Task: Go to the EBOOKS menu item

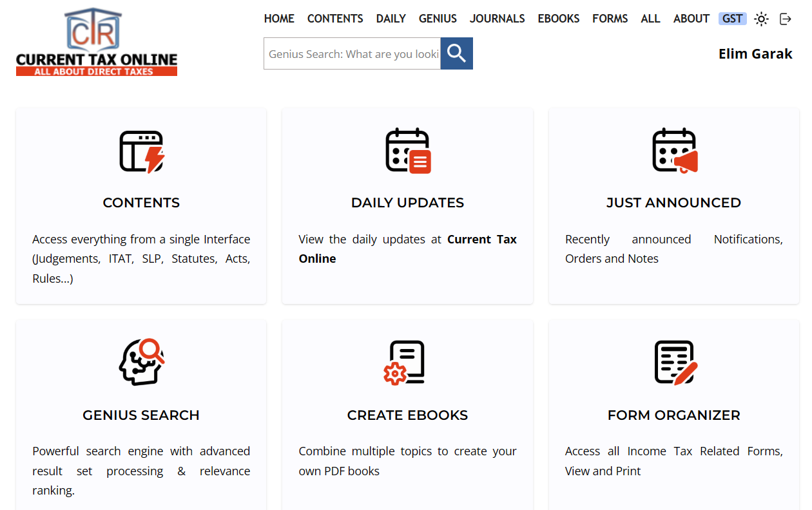Action: coord(558,19)
